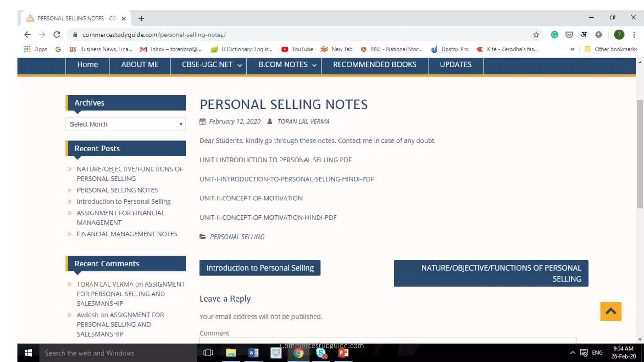The height and width of the screenshot is (362, 644).
Task: Open File Explorer from taskbar
Action: pos(231,353)
